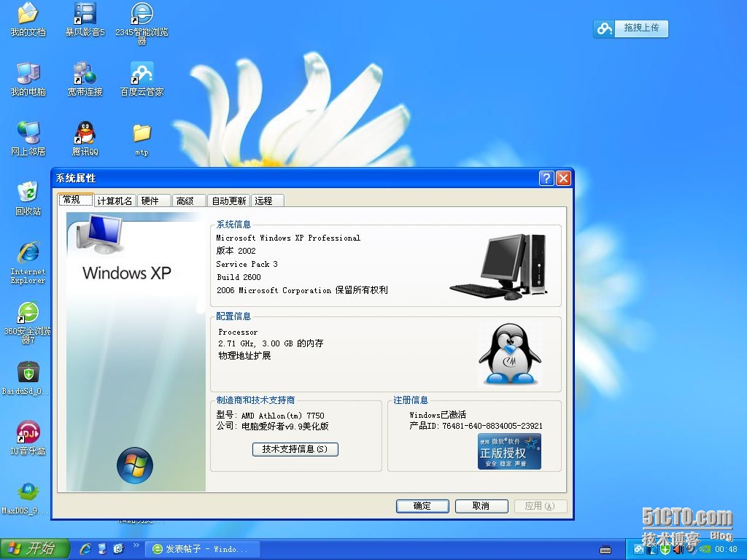747x560 pixels.
Task: Click the 技术支持信息(S) button
Action: pyautogui.click(x=295, y=449)
